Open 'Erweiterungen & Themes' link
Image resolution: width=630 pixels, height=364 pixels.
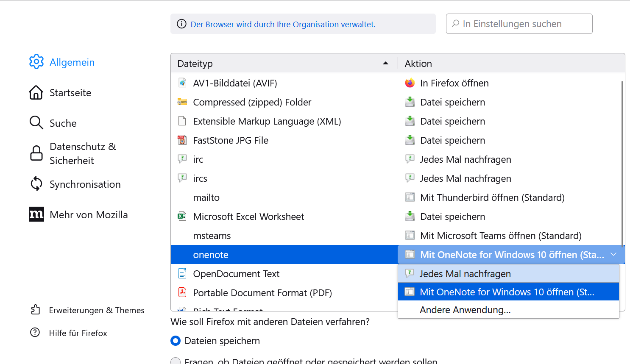(97, 310)
